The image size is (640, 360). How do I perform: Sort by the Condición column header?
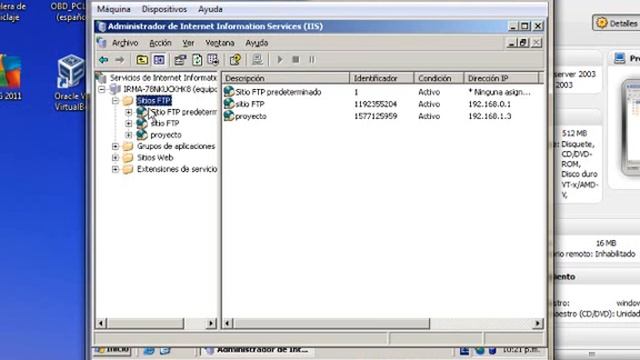pyautogui.click(x=439, y=78)
